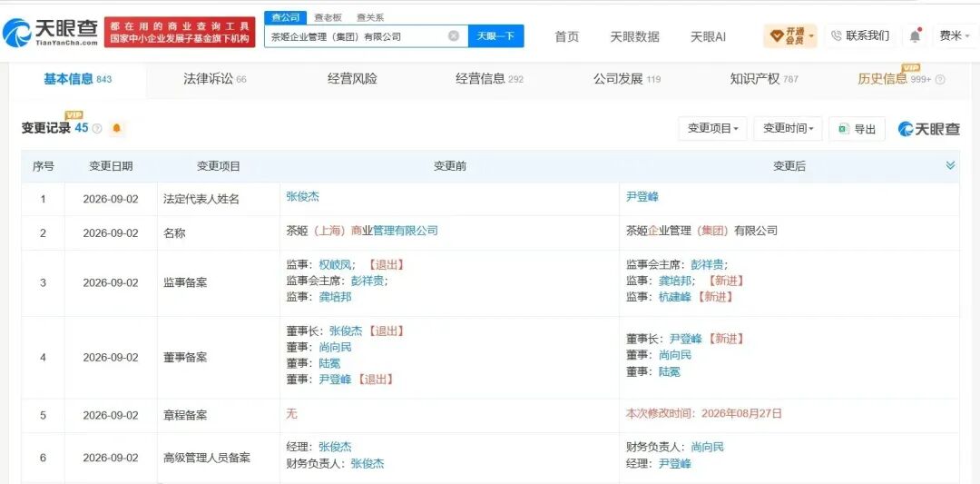
Task: Click 本次修改时间：2026年08月27日 text
Action: click(704, 413)
